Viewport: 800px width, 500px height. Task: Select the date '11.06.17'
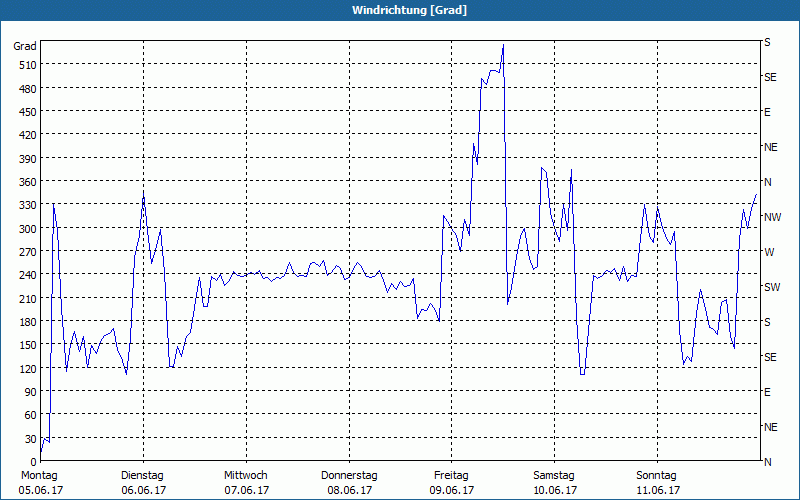coord(658,490)
